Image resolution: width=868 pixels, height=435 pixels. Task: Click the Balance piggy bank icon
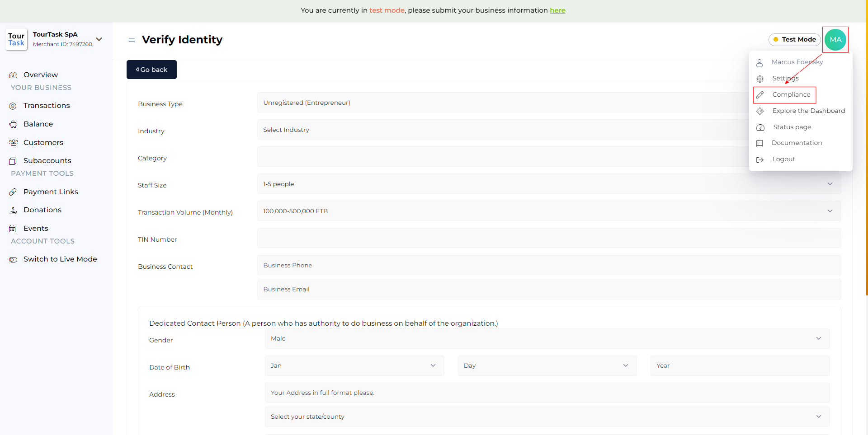13,124
